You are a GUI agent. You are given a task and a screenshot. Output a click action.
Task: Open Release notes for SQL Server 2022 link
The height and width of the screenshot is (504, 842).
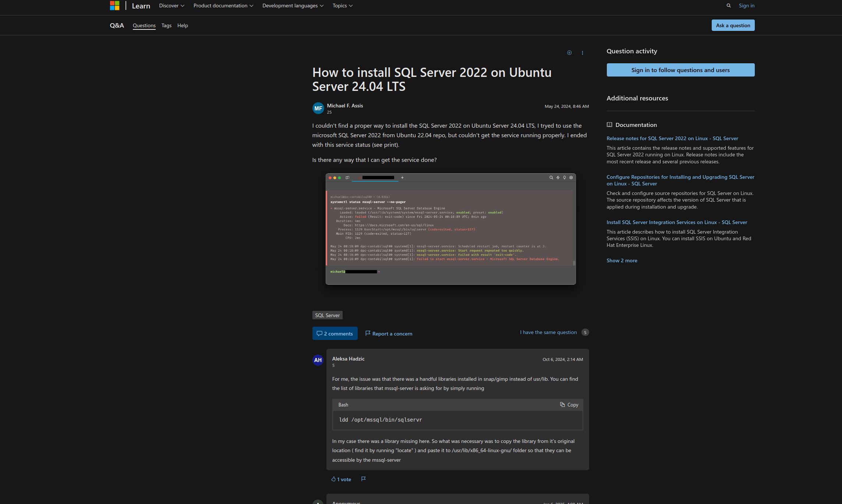pos(672,138)
